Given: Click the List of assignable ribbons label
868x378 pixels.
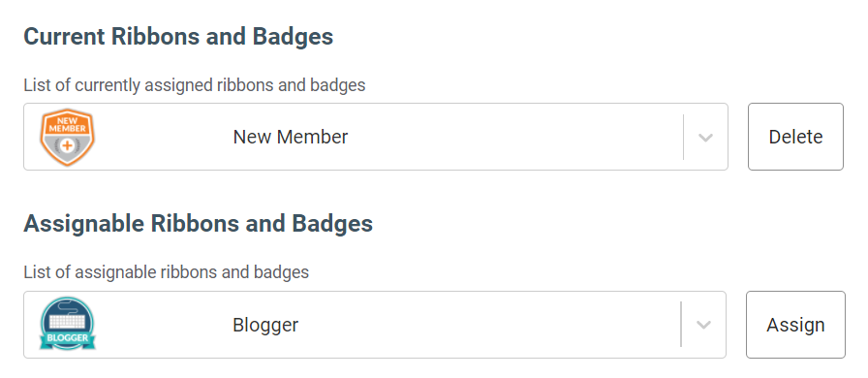Looking at the screenshot, I should tap(166, 272).
